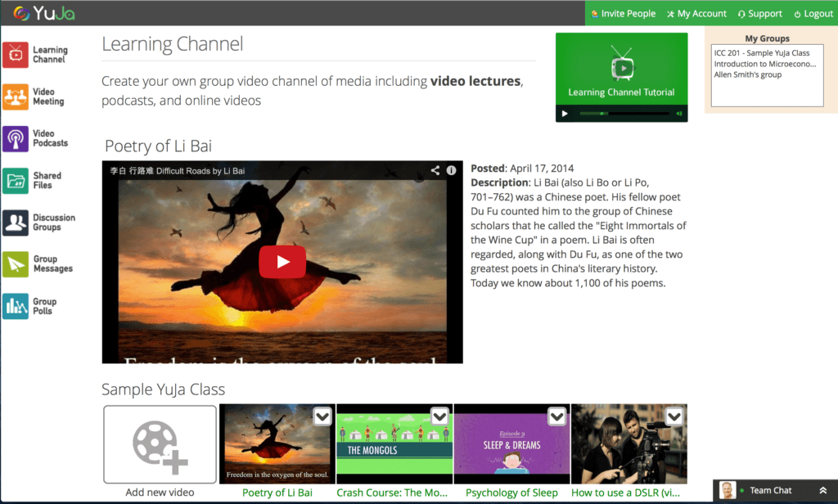
Task: Click the My Groups heading
Action: (767, 38)
